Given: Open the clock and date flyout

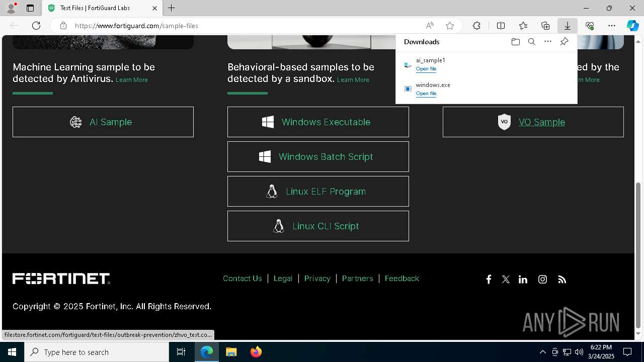Looking at the screenshot, I should pyautogui.click(x=601, y=352).
